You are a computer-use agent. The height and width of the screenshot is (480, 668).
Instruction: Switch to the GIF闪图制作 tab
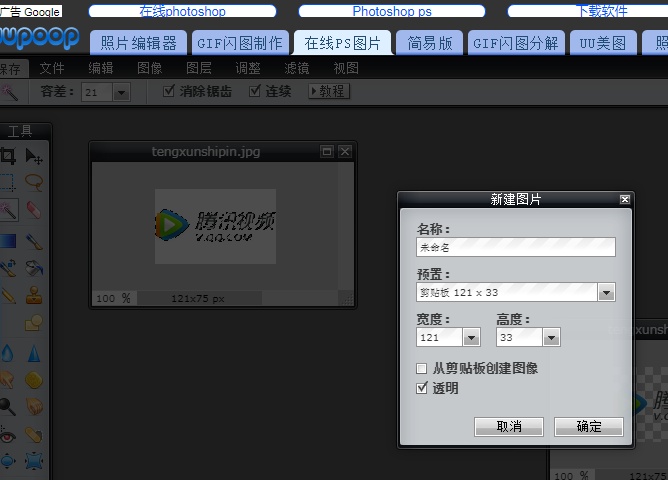[x=240, y=43]
